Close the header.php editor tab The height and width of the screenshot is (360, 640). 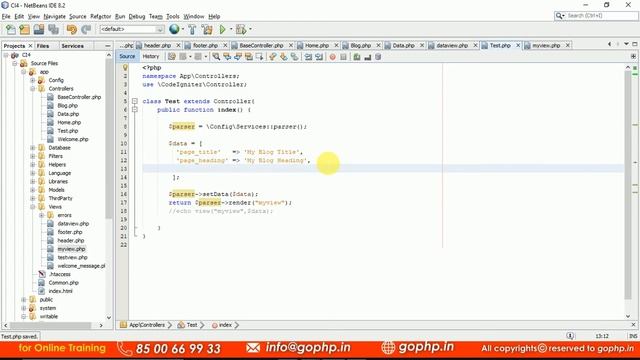pos(178,45)
